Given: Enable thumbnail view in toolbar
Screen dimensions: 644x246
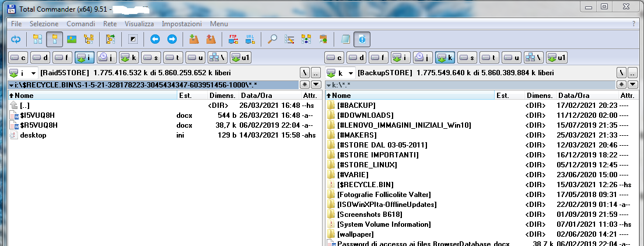Looking at the screenshot, I should [x=72, y=40].
